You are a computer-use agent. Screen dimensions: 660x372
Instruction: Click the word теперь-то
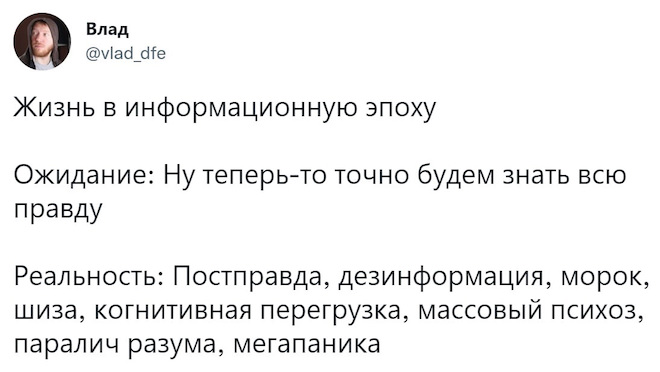264,177
